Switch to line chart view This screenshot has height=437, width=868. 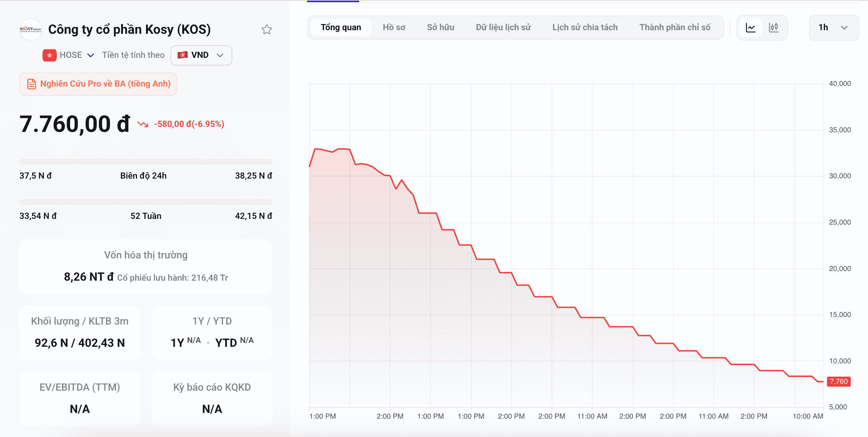pyautogui.click(x=750, y=28)
